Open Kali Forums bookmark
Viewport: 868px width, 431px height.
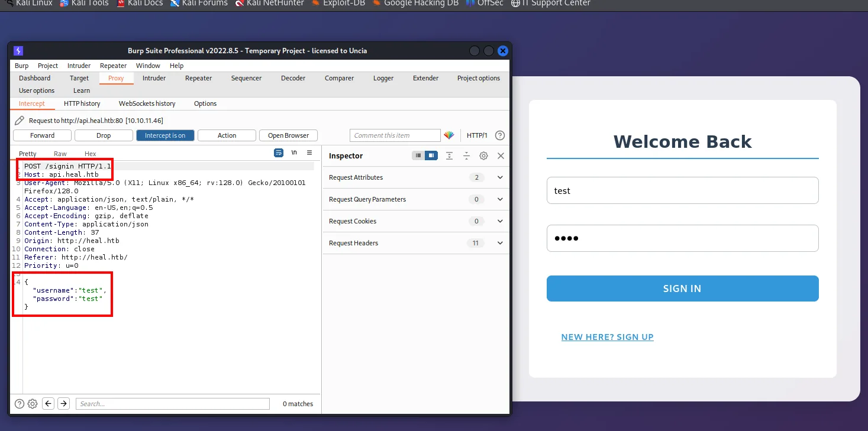(199, 3)
